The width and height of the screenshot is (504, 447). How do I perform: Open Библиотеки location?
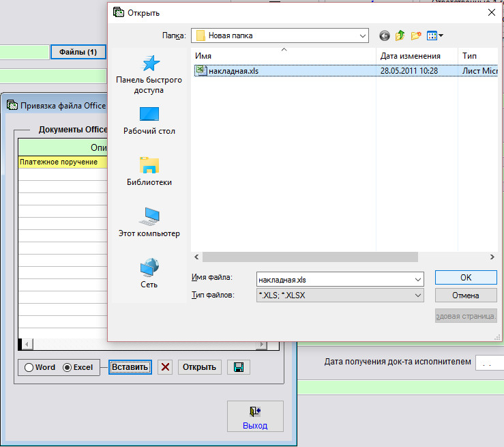pyautogui.click(x=149, y=171)
